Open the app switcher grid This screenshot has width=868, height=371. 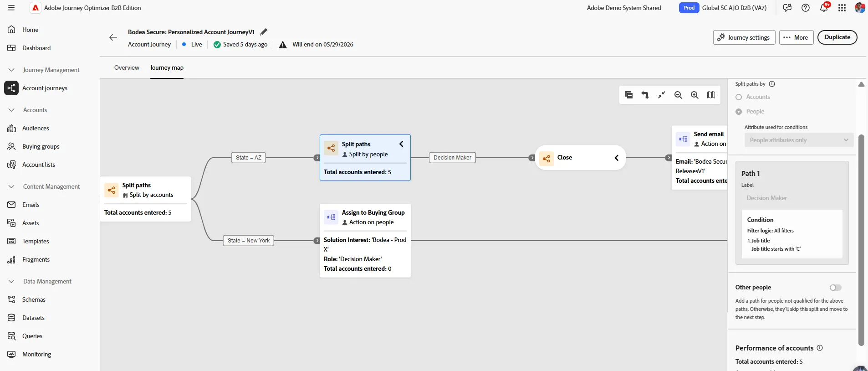click(842, 8)
